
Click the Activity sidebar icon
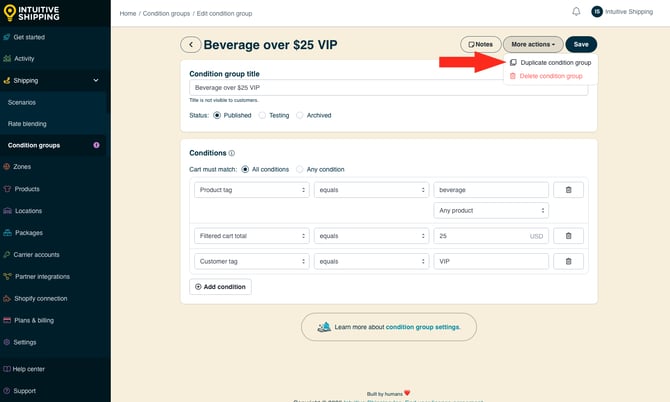[7, 59]
